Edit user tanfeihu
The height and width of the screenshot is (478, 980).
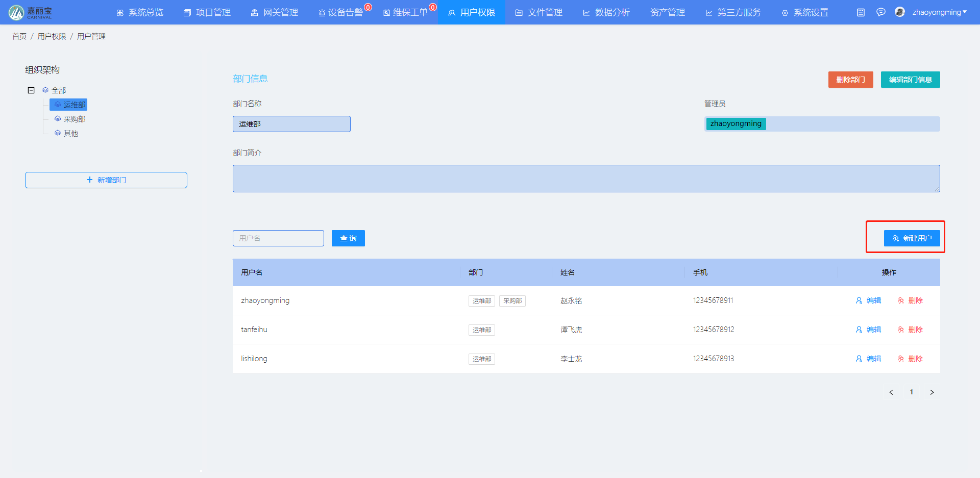click(868, 330)
